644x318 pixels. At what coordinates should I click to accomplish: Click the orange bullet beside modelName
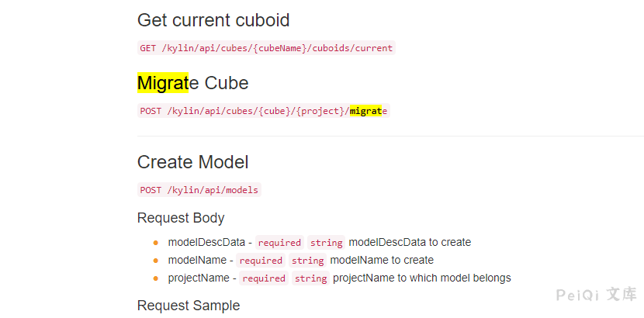pyautogui.click(x=156, y=261)
